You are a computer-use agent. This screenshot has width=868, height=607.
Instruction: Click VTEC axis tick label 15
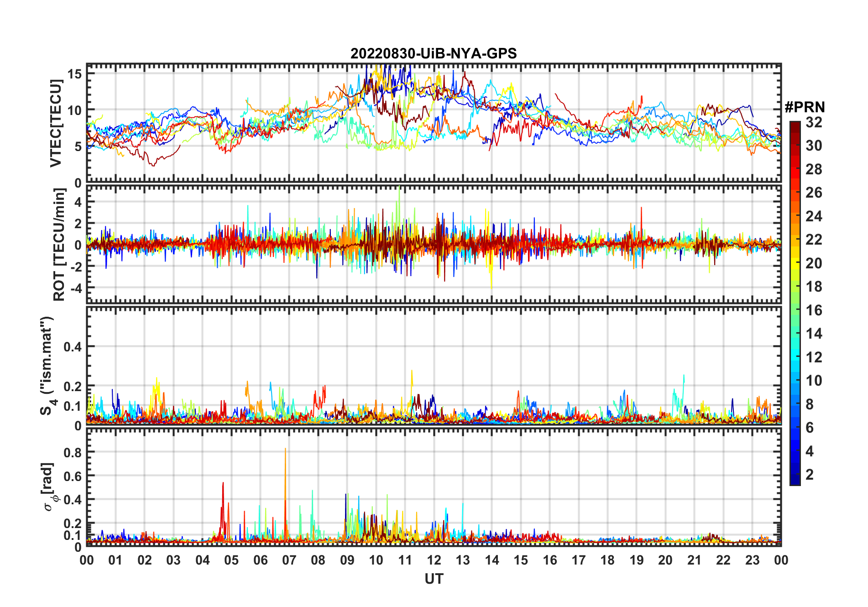(75, 74)
